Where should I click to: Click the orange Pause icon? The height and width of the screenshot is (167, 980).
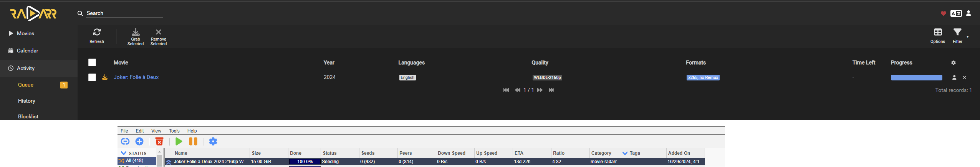coord(193,141)
